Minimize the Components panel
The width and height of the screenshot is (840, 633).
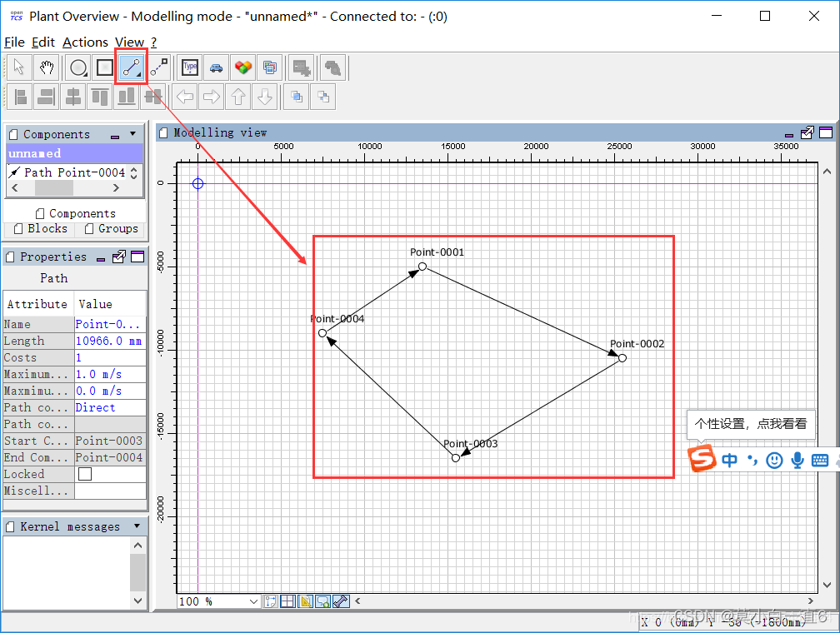[x=115, y=137]
